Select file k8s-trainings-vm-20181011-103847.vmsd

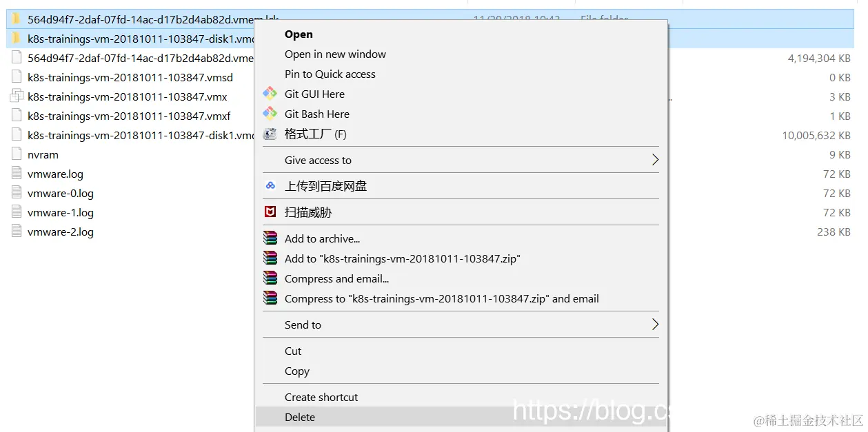(130, 77)
